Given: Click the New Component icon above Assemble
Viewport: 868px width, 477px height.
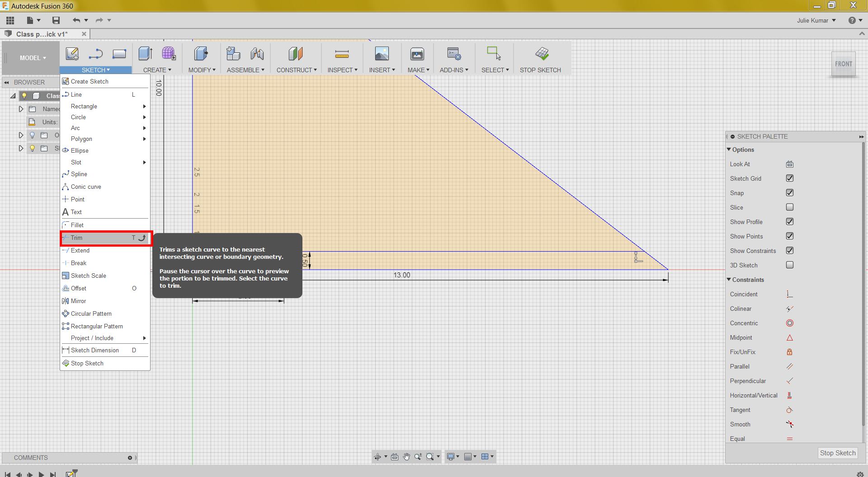Looking at the screenshot, I should tap(233, 54).
